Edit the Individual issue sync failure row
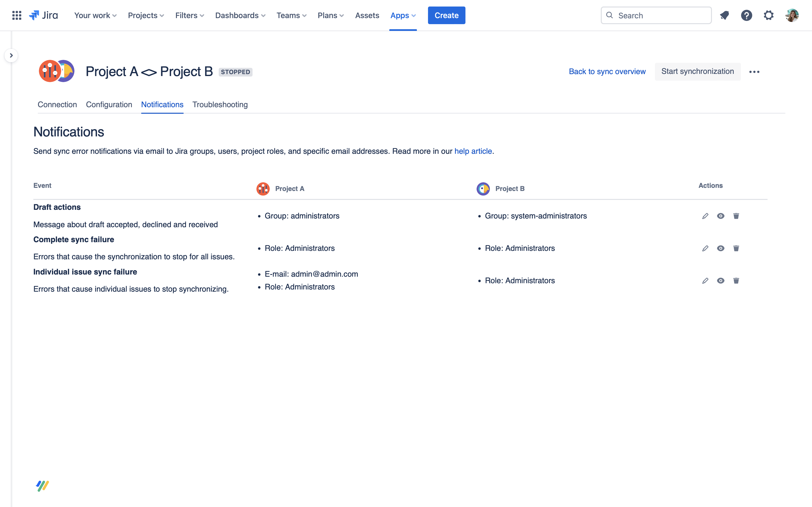Screen dimensions: 812x507 [x=705, y=281]
